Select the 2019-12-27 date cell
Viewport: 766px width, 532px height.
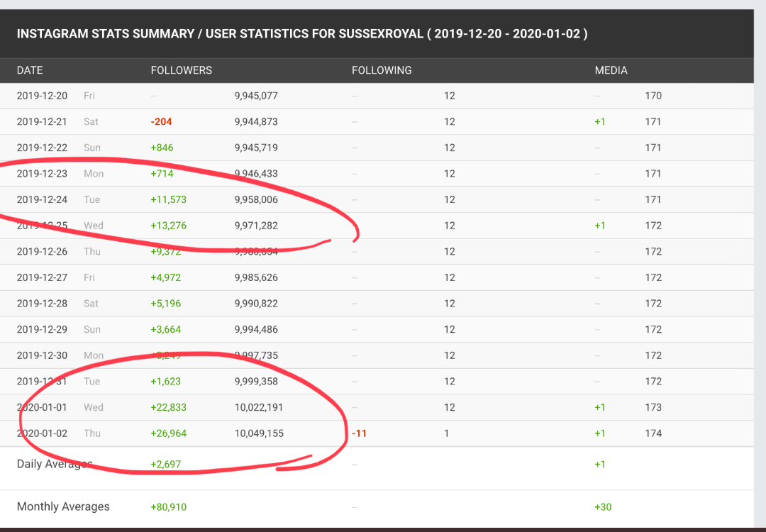click(x=42, y=277)
